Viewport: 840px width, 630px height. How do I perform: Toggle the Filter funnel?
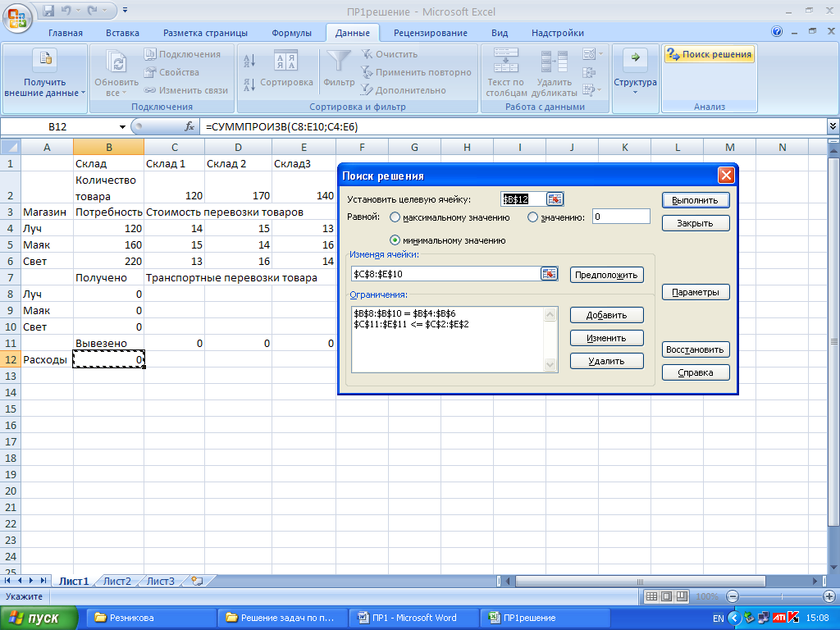(x=339, y=69)
